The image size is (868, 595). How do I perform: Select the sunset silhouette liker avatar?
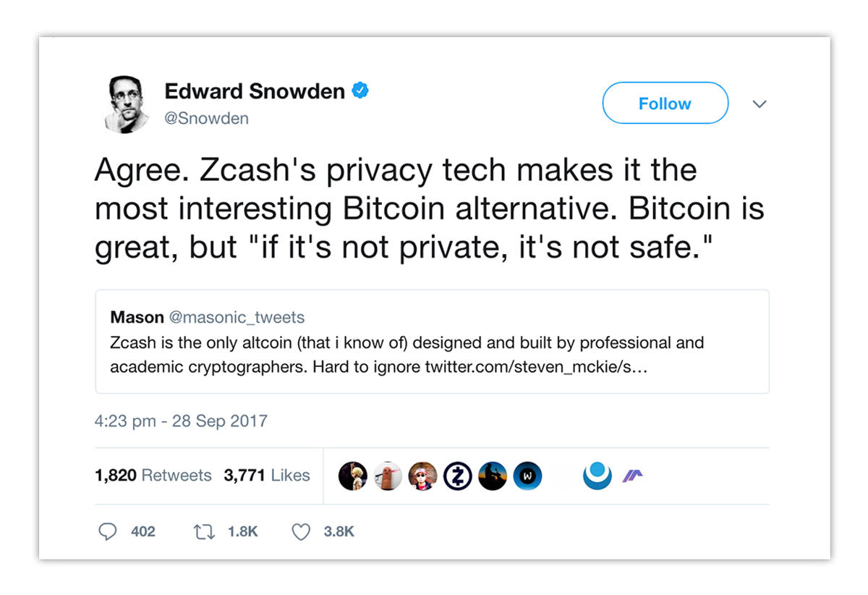(x=493, y=476)
